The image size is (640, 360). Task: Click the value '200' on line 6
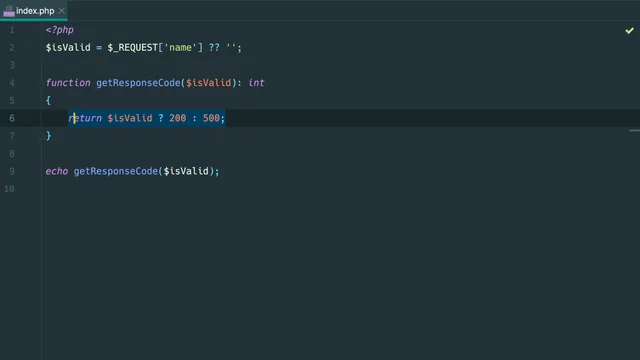(x=178, y=118)
